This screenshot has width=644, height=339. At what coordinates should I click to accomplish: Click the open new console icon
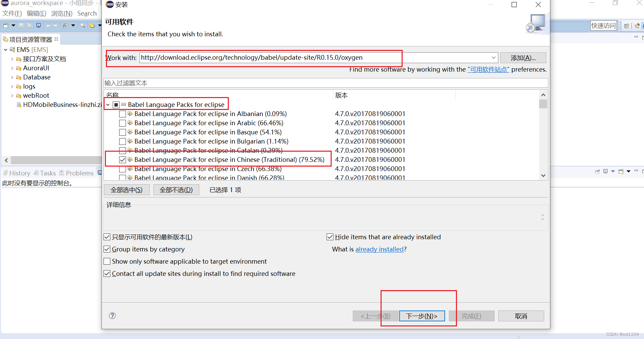(621, 171)
